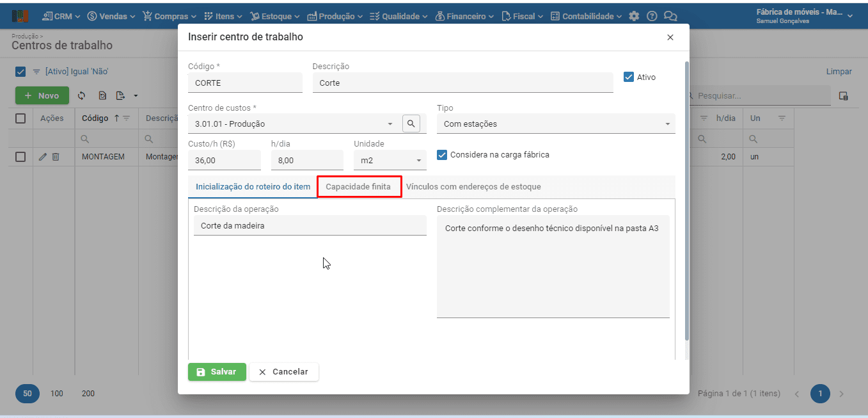Open the Itens menu
The height and width of the screenshot is (418, 868).
223,16
